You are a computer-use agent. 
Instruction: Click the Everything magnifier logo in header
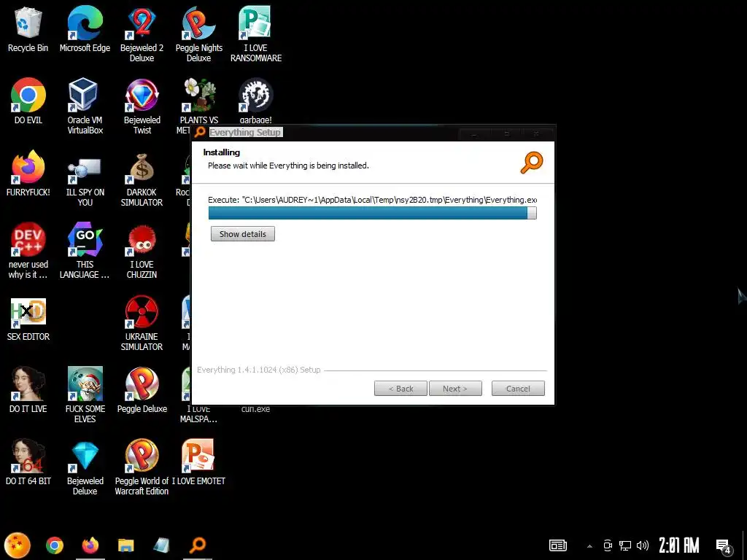coord(532,163)
